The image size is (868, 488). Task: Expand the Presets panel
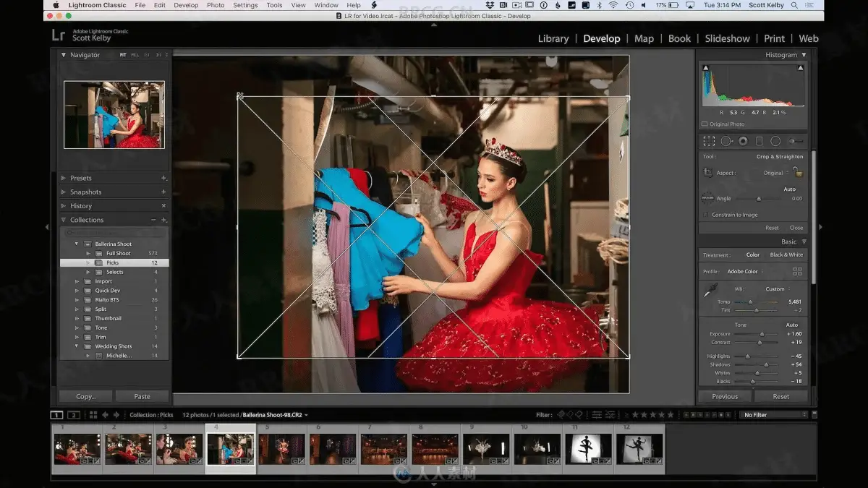point(80,178)
